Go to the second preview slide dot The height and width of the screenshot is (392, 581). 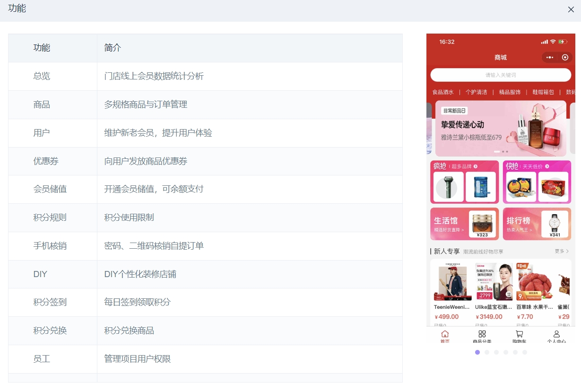click(x=487, y=352)
